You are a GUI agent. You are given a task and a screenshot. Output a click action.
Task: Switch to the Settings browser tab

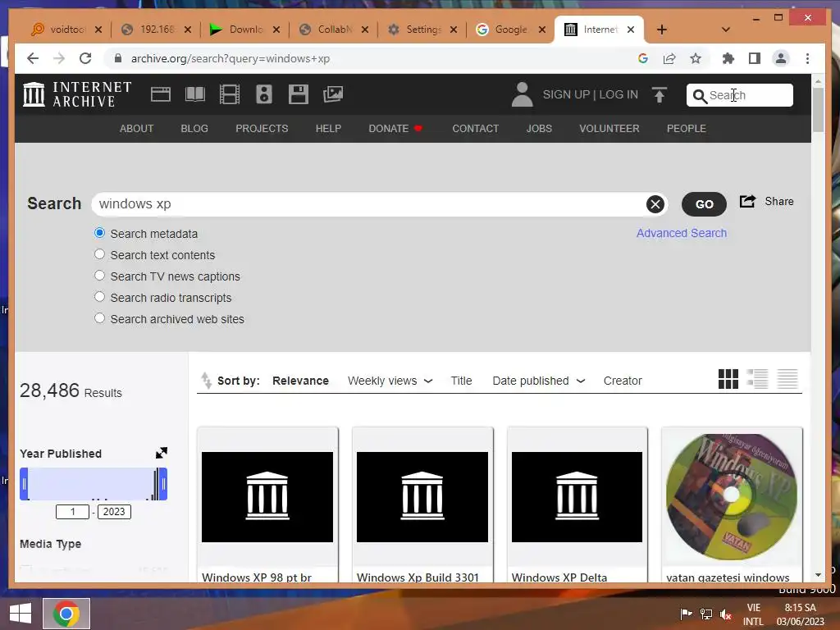pyautogui.click(x=422, y=30)
